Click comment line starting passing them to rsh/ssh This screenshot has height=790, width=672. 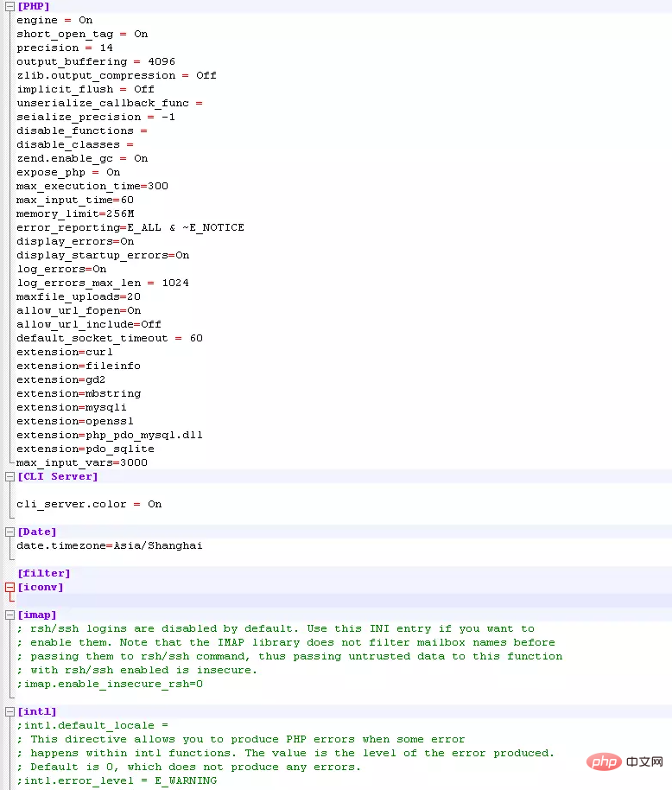point(289,657)
